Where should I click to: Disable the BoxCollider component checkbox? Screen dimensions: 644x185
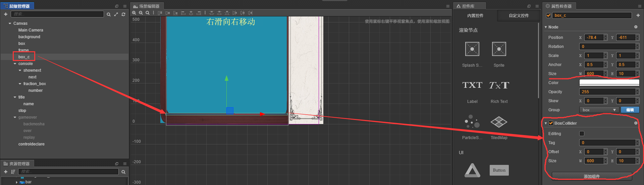point(551,123)
